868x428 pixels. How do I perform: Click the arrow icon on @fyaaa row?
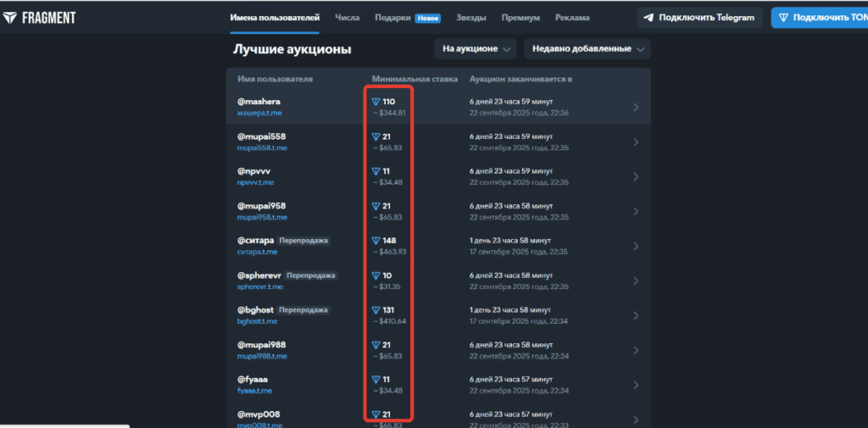(x=636, y=385)
